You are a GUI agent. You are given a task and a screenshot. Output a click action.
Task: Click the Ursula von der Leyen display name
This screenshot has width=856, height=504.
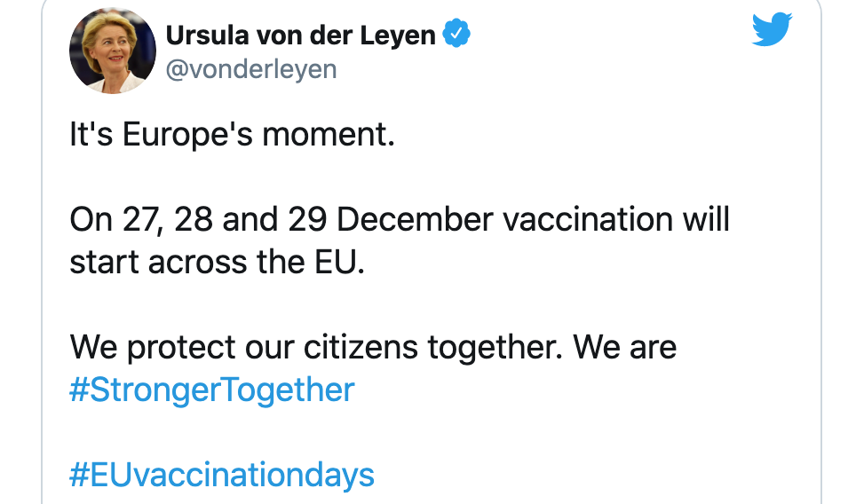pos(301,35)
